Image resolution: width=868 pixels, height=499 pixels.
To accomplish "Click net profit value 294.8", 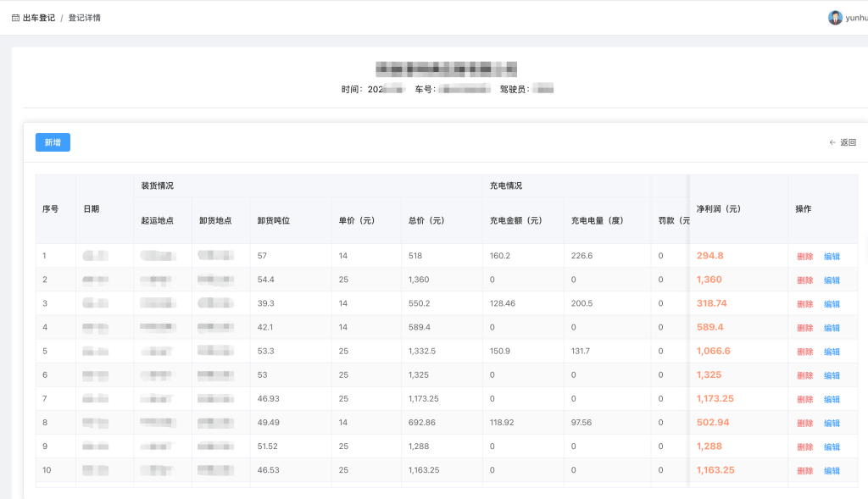I will [x=709, y=256].
